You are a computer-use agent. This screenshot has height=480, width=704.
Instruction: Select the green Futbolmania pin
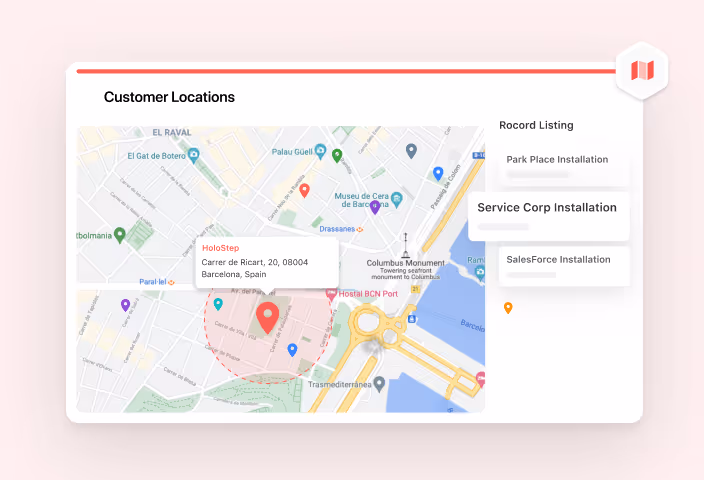click(119, 235)
